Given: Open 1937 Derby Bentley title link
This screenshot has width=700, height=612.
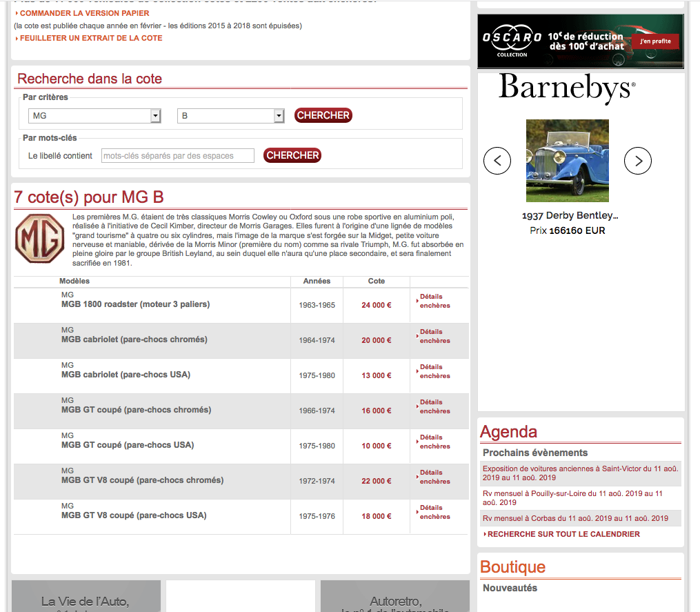Looking at the screenshot, I should (x=570, y=215).
